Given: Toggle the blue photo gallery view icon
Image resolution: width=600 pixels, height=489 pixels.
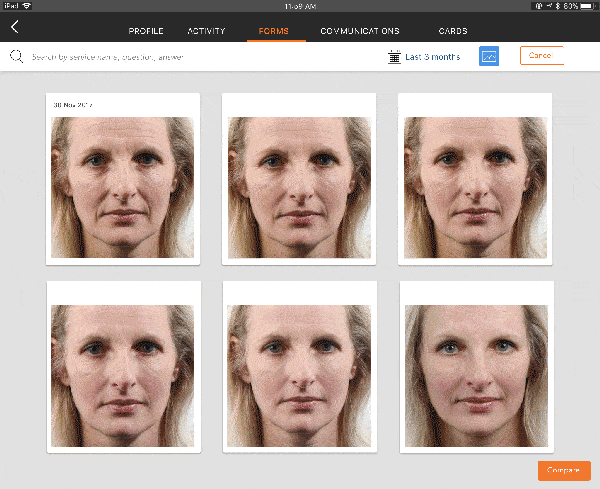Looking at the screenshot, I should 489,56.
